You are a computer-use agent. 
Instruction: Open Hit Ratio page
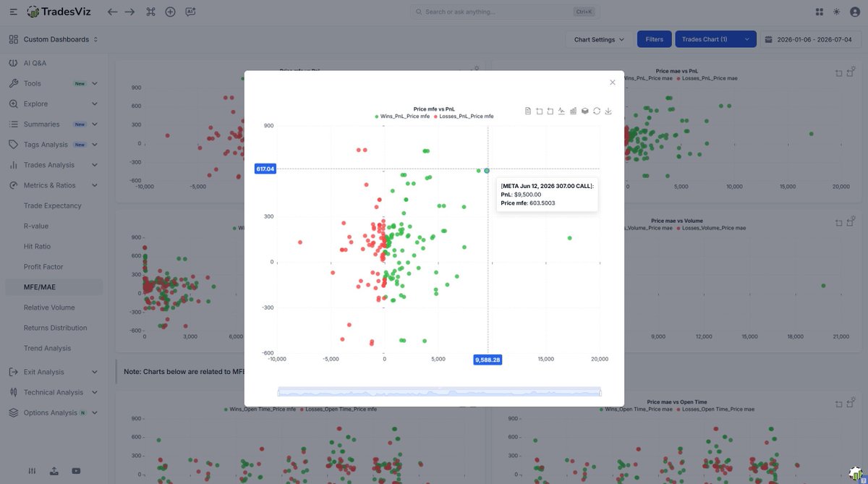tap(38, 246)
